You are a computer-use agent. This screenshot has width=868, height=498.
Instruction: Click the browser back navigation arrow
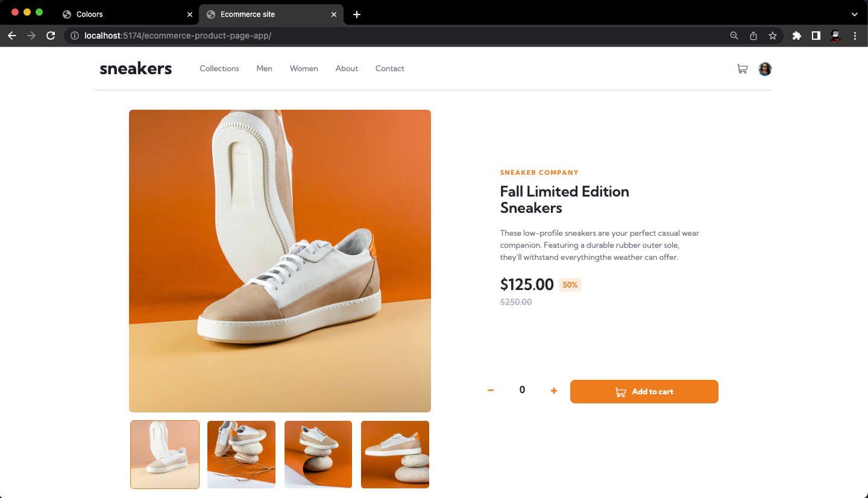[x=12, y=36]
